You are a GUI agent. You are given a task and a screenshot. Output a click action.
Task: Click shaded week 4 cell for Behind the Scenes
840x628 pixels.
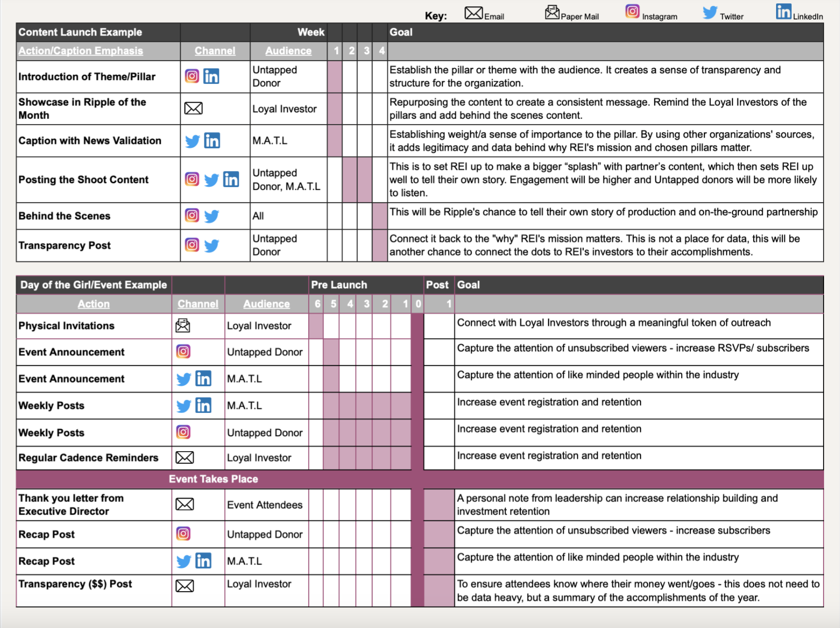click(x=380, y=216)
